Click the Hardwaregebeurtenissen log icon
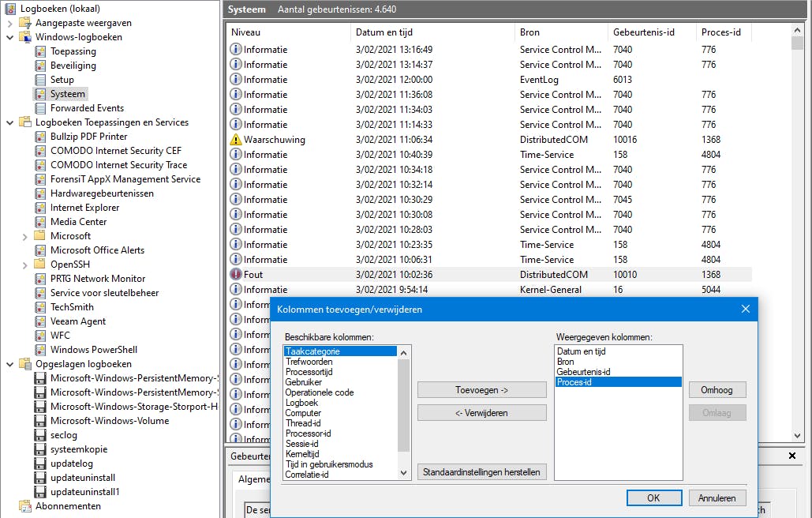 40,193
